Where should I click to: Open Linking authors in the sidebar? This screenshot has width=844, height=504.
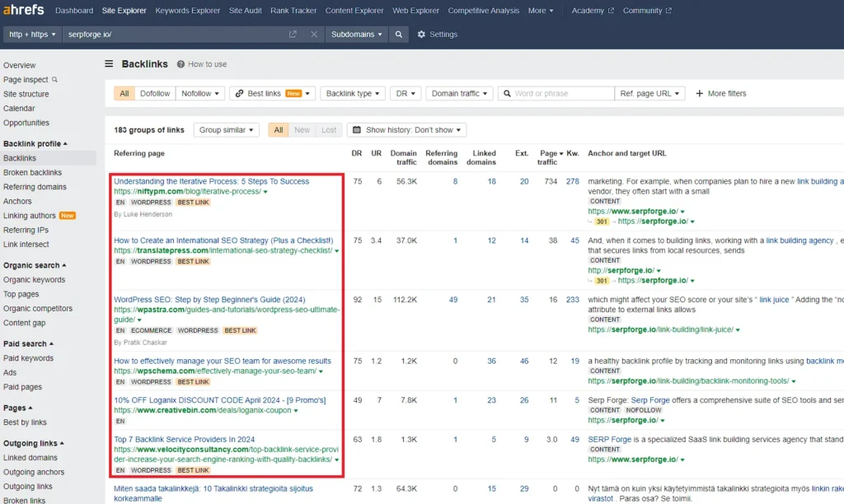coord(30,216)
